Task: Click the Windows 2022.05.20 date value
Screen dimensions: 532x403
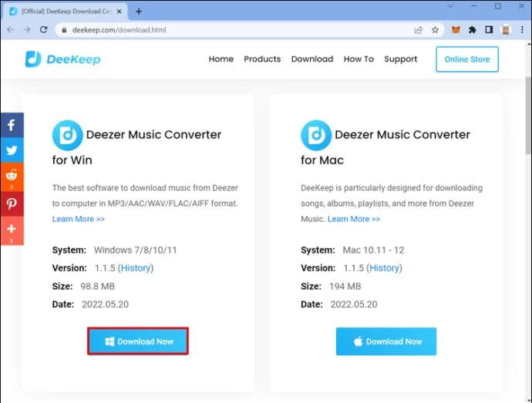Action: coord(105,304)
